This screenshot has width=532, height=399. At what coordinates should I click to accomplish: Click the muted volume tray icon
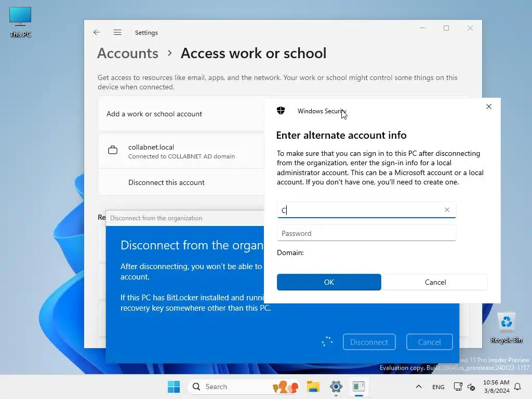(471, 387)
